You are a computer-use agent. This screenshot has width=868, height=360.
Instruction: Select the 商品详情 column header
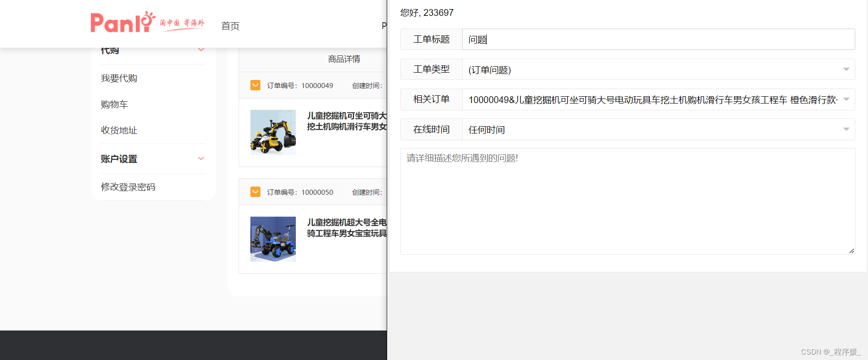coord(344,59)
